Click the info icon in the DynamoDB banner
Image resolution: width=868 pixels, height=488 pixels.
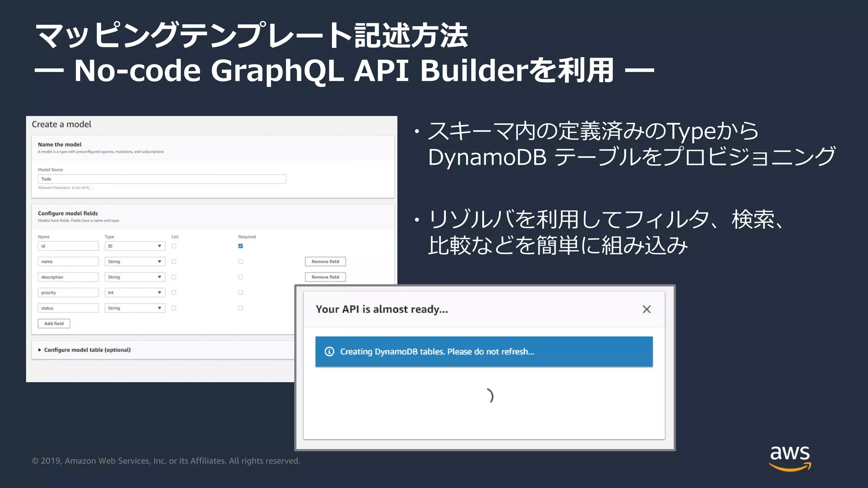[329, 352]
